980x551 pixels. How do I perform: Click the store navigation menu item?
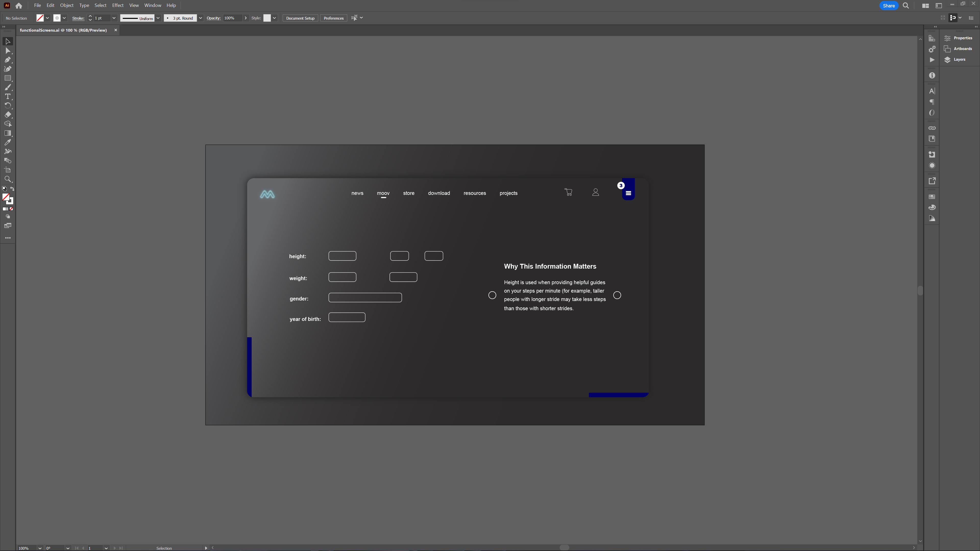pyautogui.click(x=409, y=193)
